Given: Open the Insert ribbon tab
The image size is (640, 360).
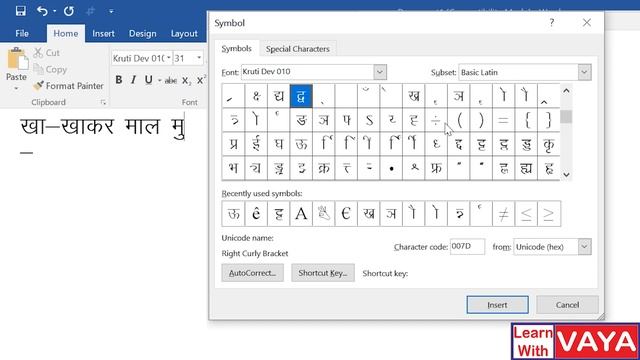Looking at the screenshot, I should point(103,33).
